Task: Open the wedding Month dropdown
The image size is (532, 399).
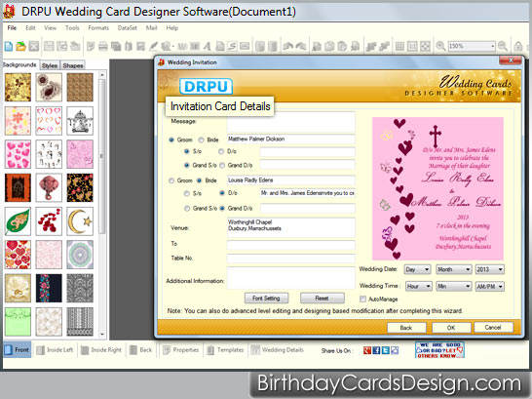Action: tap(454, 269)
